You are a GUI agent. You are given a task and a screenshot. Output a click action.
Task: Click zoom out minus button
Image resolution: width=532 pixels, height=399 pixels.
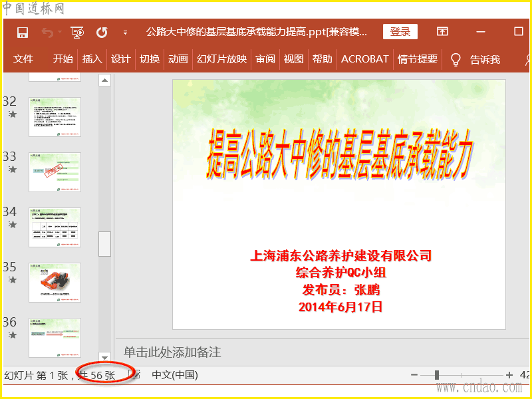[x=414, y=375]
